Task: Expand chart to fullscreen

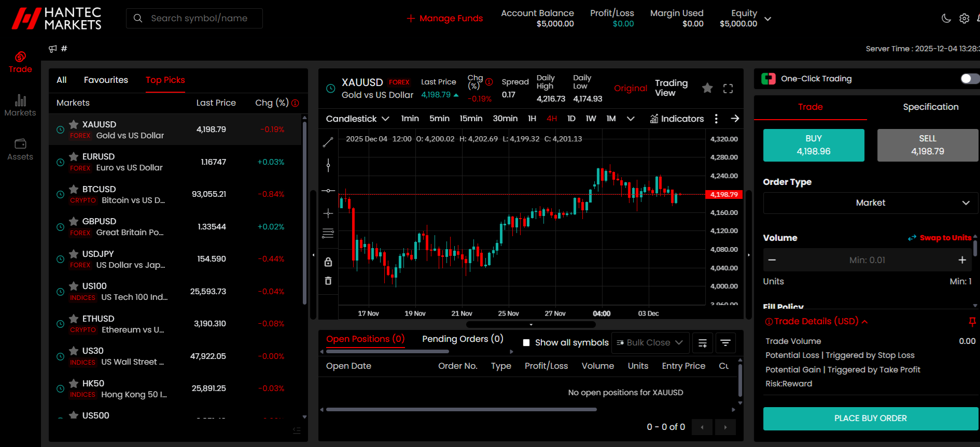Action: [728, 89]
